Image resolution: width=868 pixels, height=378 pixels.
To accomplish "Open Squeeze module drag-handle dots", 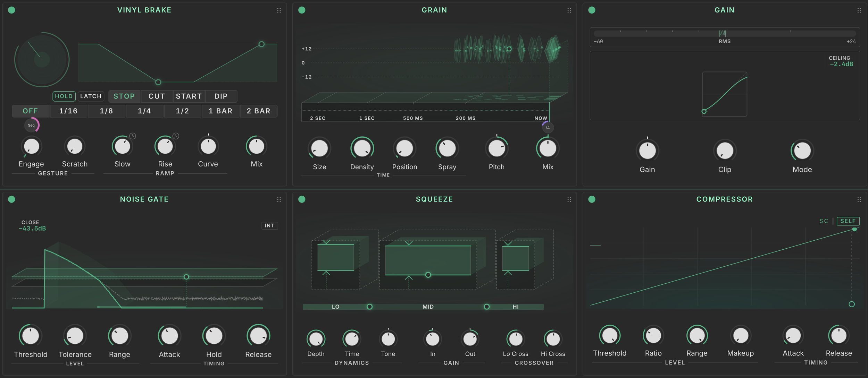I will pos(569,199).
